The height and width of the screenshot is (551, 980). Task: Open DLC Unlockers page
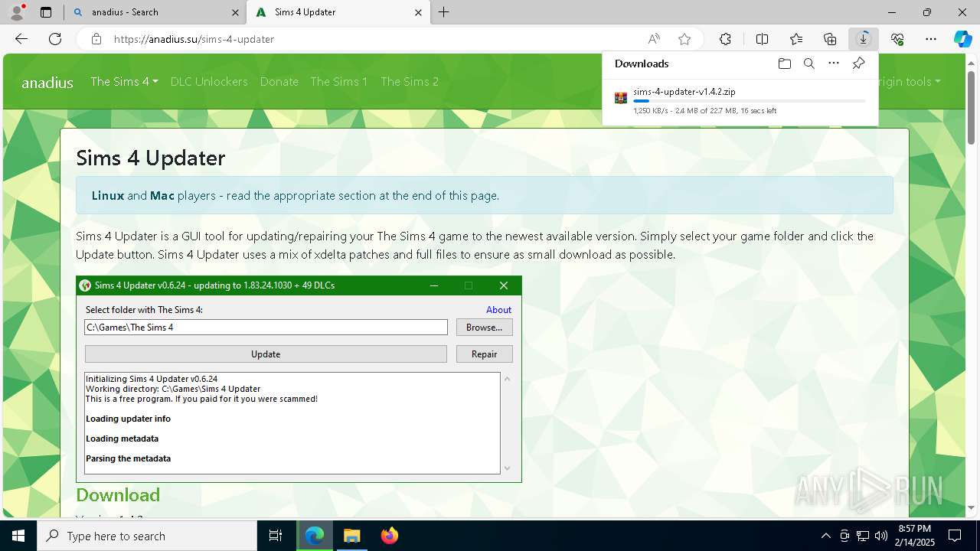tap(209, 81)
